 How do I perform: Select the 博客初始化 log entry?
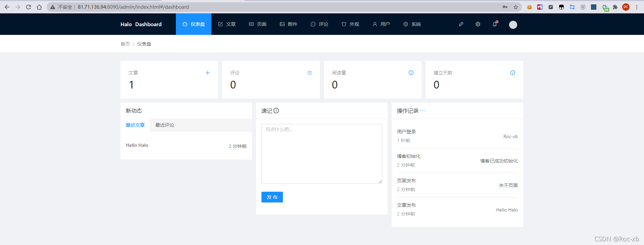(x=457, y=161)
